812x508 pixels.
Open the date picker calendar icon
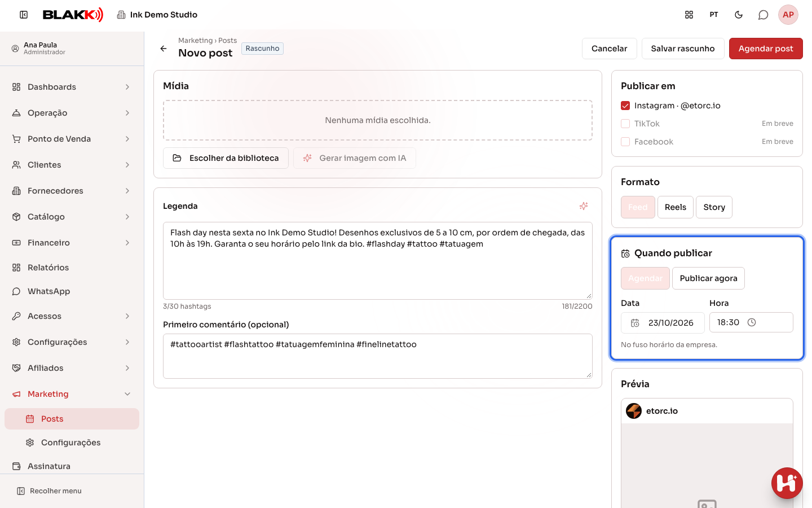pyautogui.click(x=635, y=323)
